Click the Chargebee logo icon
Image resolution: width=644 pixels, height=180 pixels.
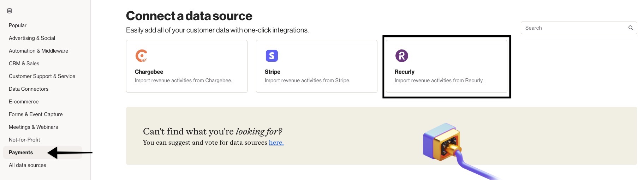tap(141, 56)
